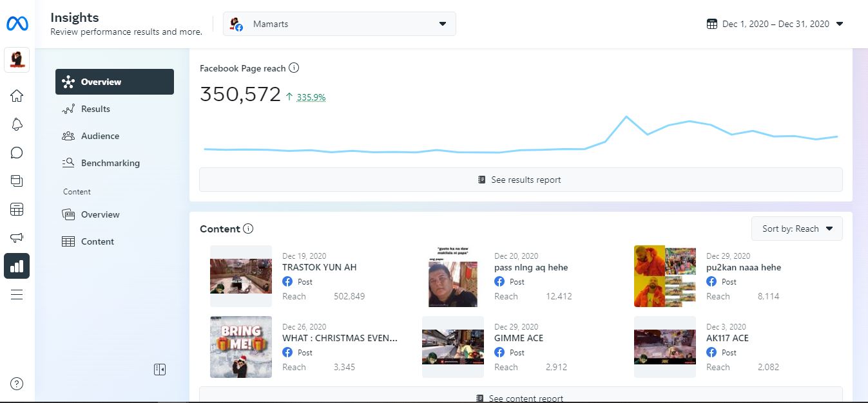This screenshot has width=868, height=403.
Task: Click the AK117 ACE post thumbnail
Action: tap(665, 347)
